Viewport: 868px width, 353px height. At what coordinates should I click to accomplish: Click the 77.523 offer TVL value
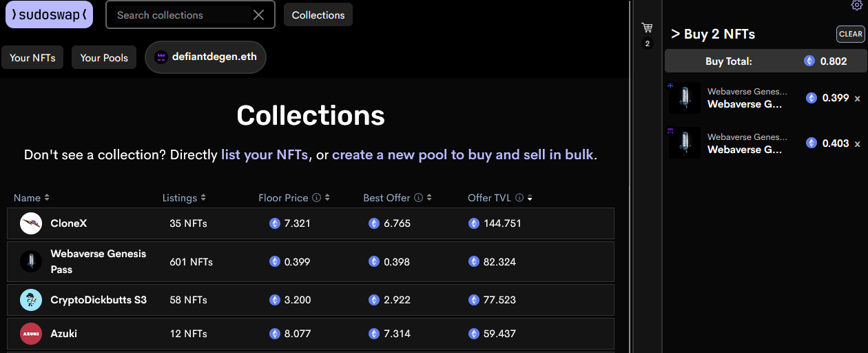[x=499, y=300]
